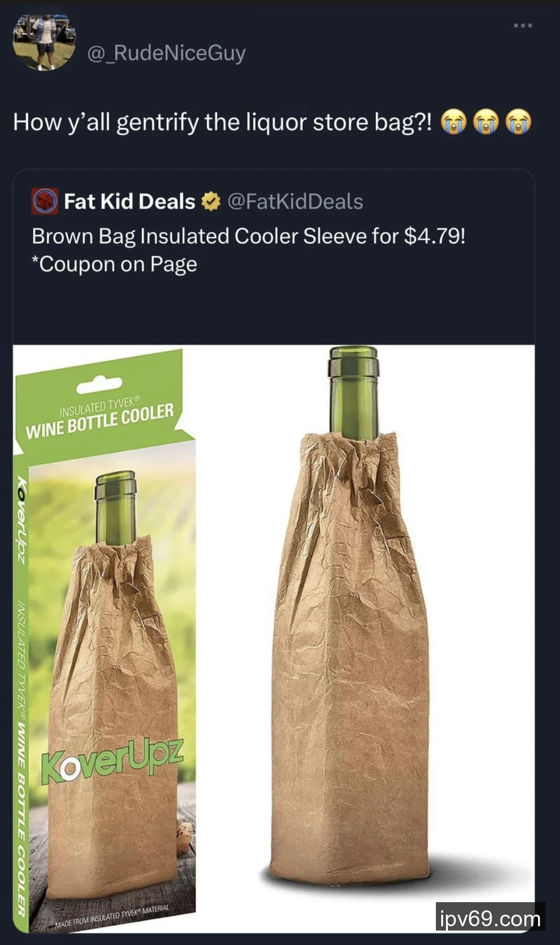Tap the '*Coupon on Page' line
Viewport: 560px width, 945px height.
click(x=115, y=264)
